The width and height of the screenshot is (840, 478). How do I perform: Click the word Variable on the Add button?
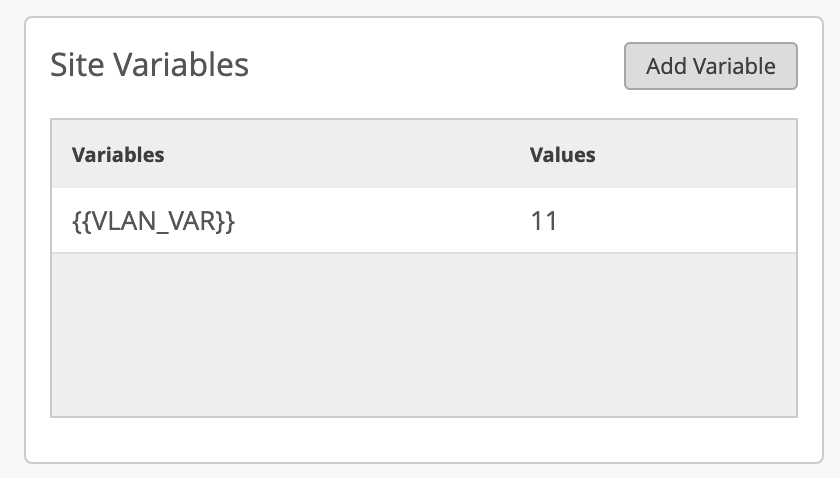click(739, 66)
